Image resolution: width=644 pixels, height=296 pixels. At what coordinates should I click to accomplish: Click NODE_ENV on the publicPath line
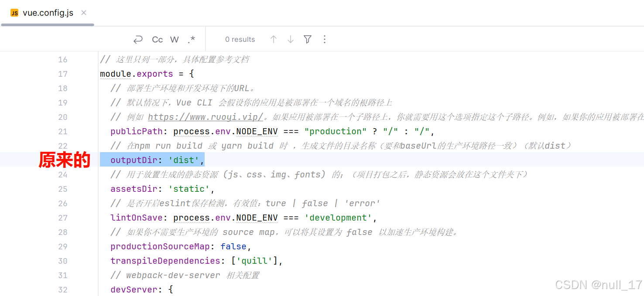pos(257,131)
